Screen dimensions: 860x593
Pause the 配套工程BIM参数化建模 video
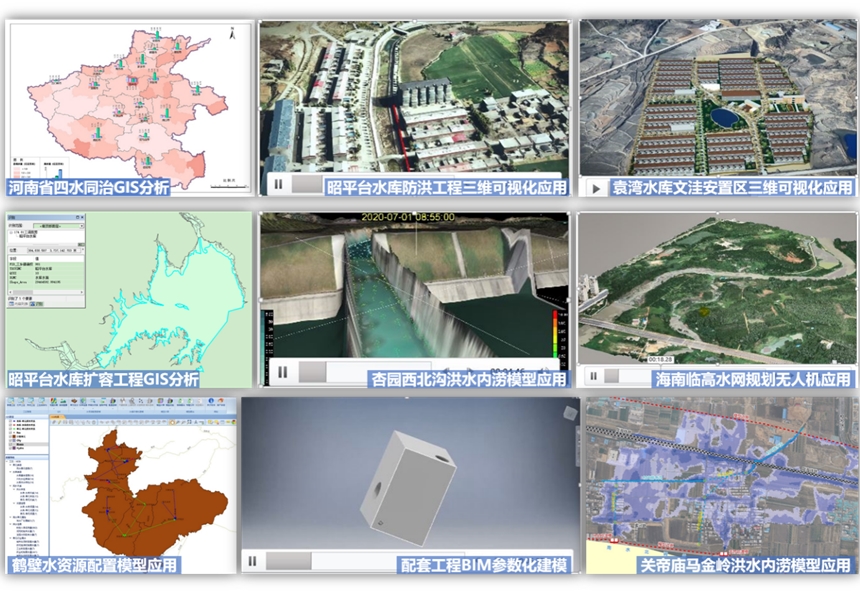(253, 562)
